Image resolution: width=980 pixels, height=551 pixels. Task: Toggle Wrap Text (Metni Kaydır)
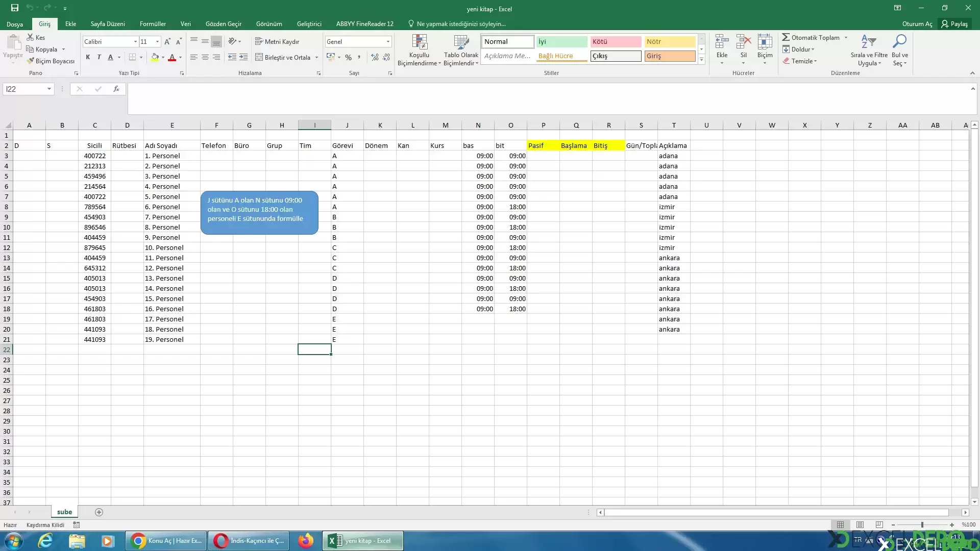tap(277, 41)
